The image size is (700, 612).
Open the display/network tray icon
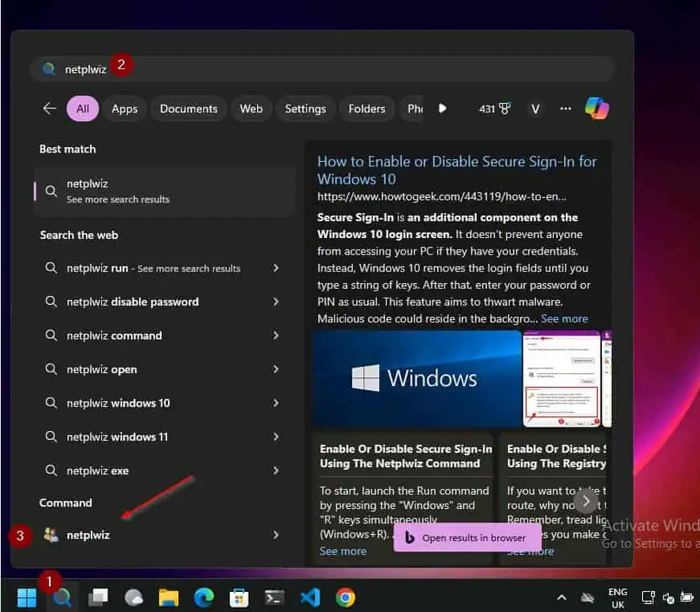pyautogui.click(x=648, y=598)
